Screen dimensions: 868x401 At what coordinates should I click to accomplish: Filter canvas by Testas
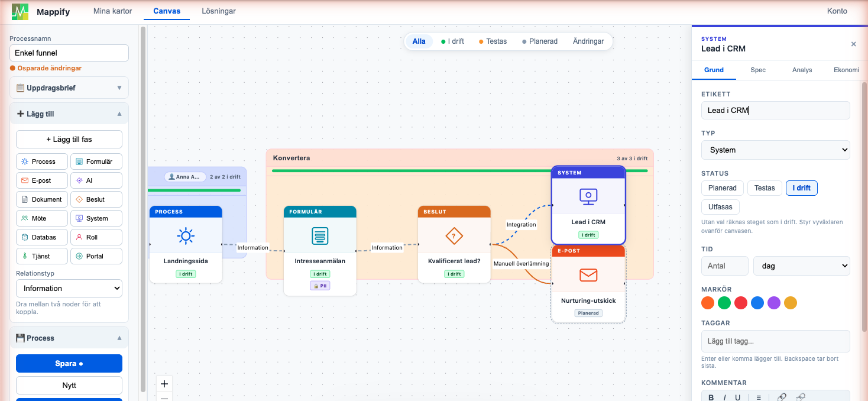point(493,41)
